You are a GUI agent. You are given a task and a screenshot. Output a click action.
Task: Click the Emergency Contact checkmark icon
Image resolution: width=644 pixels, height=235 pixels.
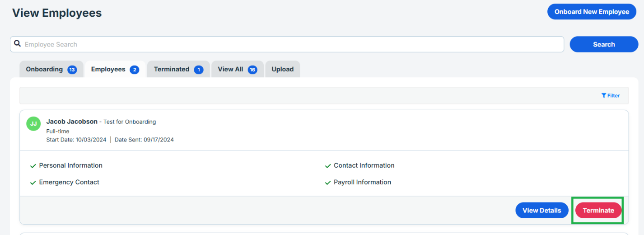coord(33,183)
